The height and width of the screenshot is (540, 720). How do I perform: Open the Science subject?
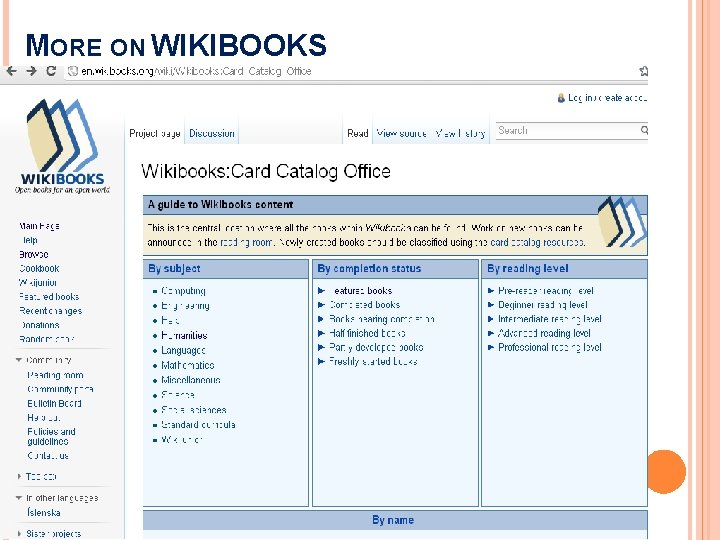coord(178,395)
